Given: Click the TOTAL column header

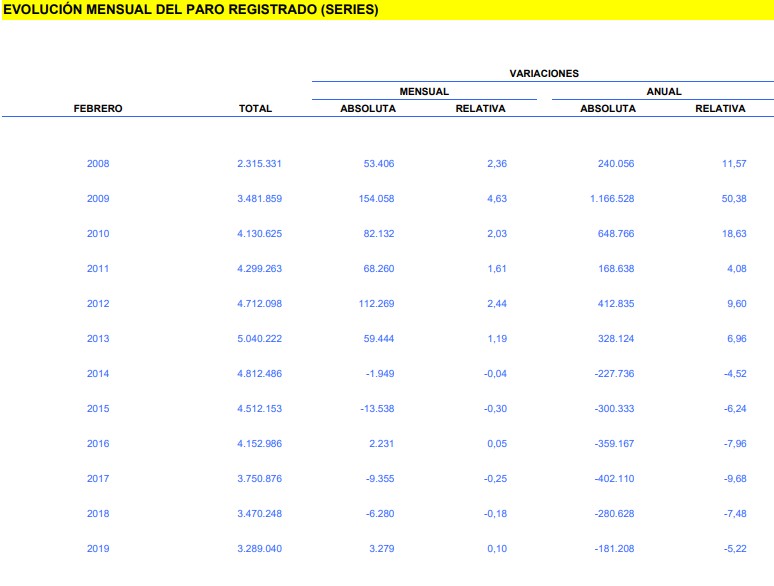Looking at the screenshot, I should (255, 108).
